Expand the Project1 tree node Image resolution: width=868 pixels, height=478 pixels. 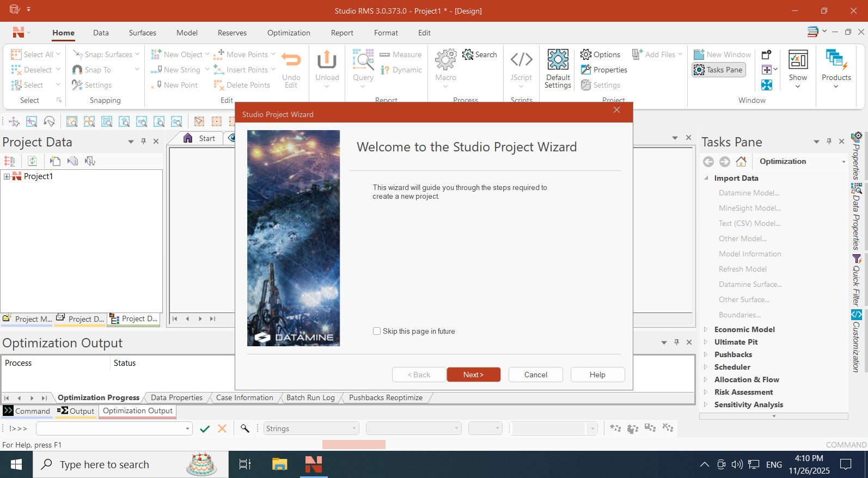point(7,176)
